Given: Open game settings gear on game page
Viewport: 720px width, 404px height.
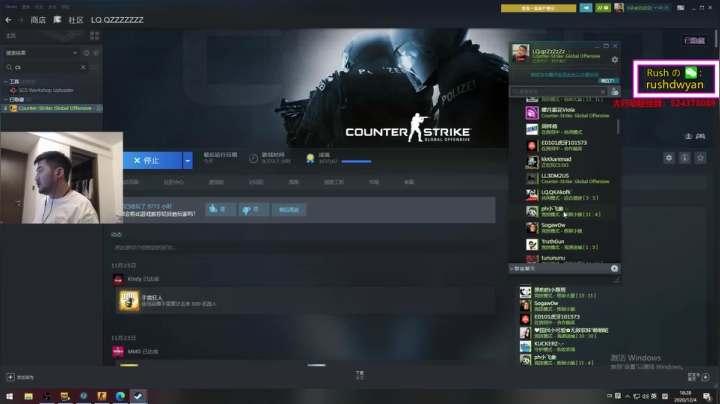Looking at the screenshot, I should (669, 158).
